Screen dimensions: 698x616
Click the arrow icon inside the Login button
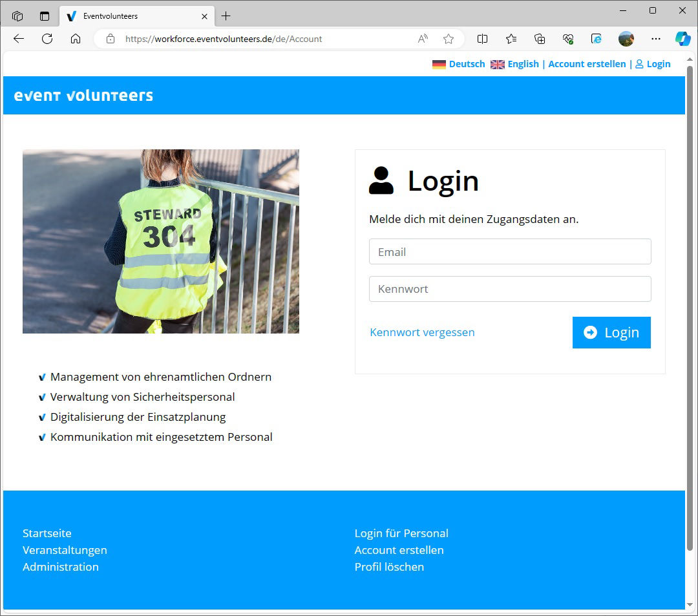[590, 332]
